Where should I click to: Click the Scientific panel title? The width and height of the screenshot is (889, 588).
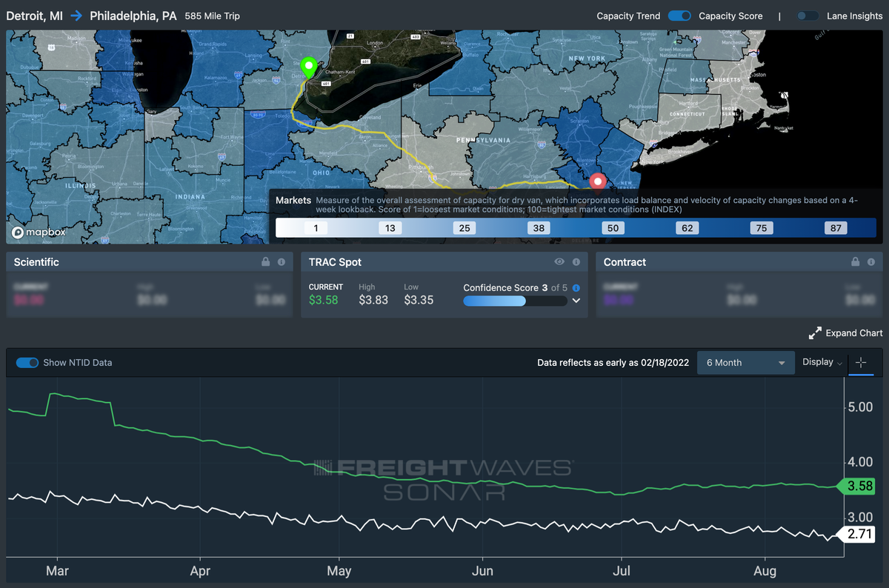point(36,262)
